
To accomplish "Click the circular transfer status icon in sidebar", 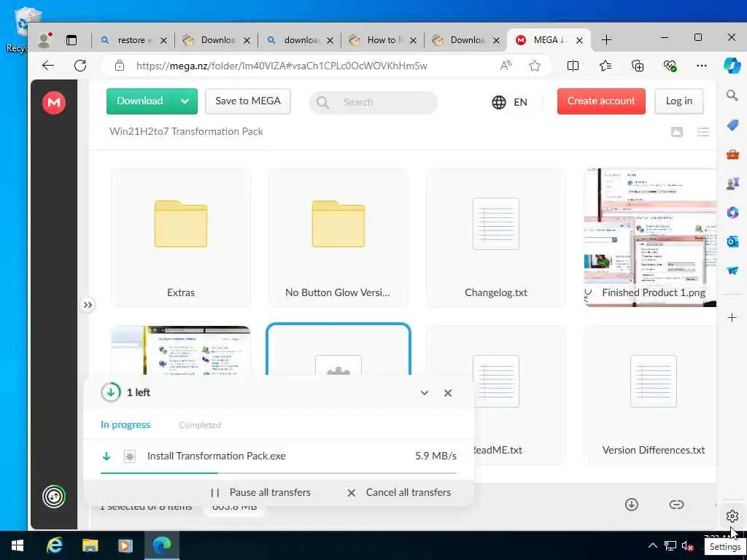I will (x=54, y=497).
